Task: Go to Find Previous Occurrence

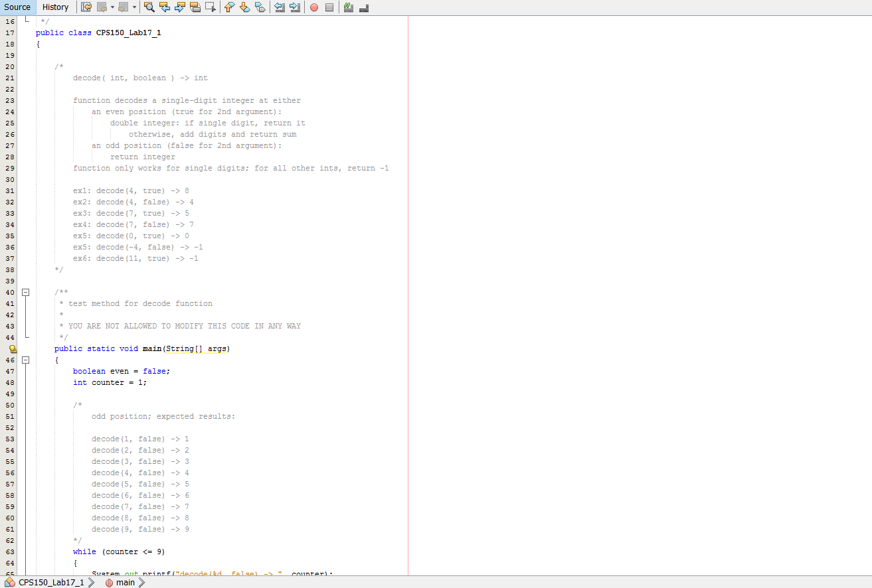Action: pyautogui.click(x=165, y=7)
